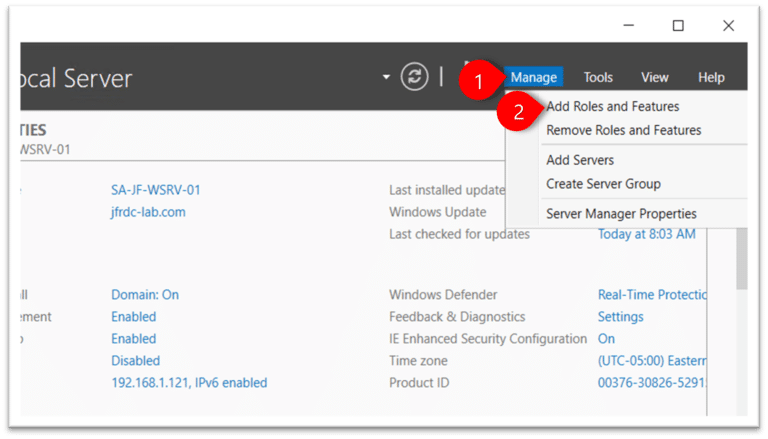The height and width of the screenshot is (439, 768).
Task: Open the Tools menu
Action: [x=598, y=77]
